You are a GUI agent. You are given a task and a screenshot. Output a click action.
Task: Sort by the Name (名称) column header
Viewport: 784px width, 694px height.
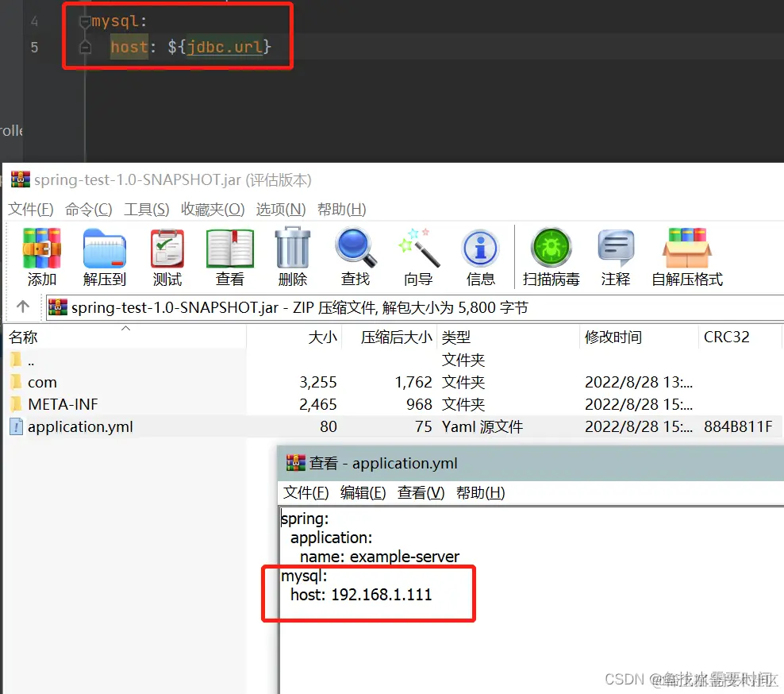[125, 337]
